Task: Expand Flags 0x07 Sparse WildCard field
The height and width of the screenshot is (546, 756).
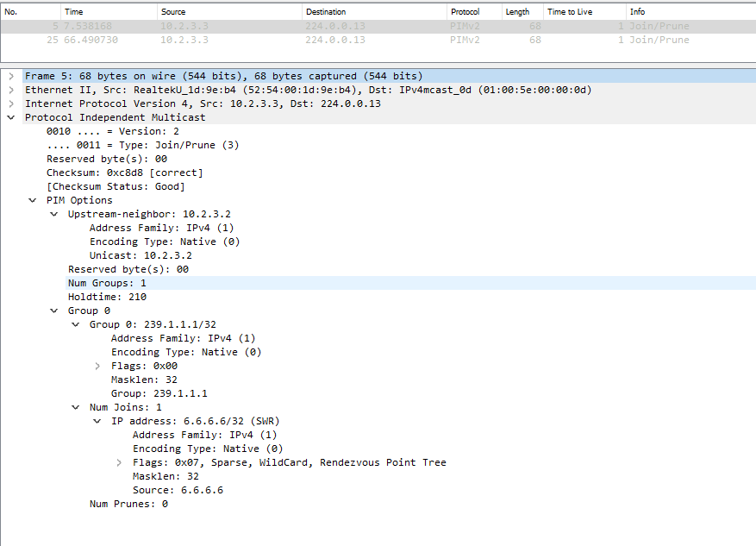Action: click(x=119, y=462)
